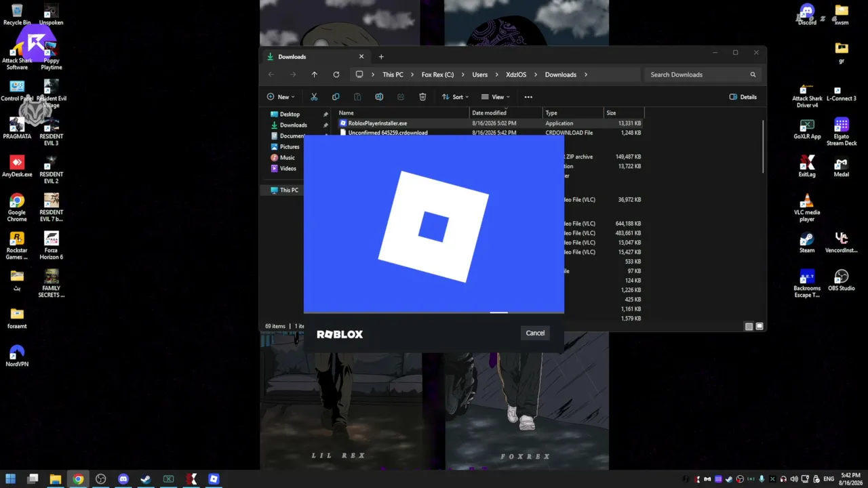Sort files by the Name column header
Screen dimensions: 868x488
tap(402, 113)
